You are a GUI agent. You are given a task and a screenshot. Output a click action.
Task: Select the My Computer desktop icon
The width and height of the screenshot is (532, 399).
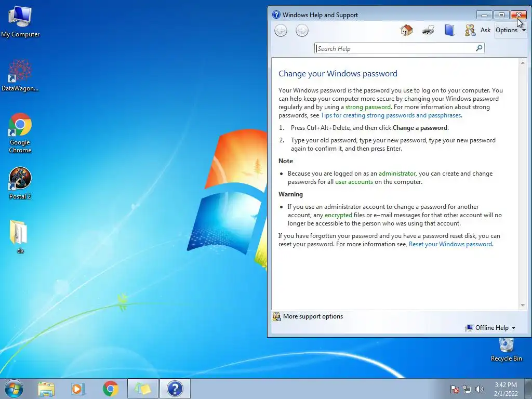click(20, 21)
